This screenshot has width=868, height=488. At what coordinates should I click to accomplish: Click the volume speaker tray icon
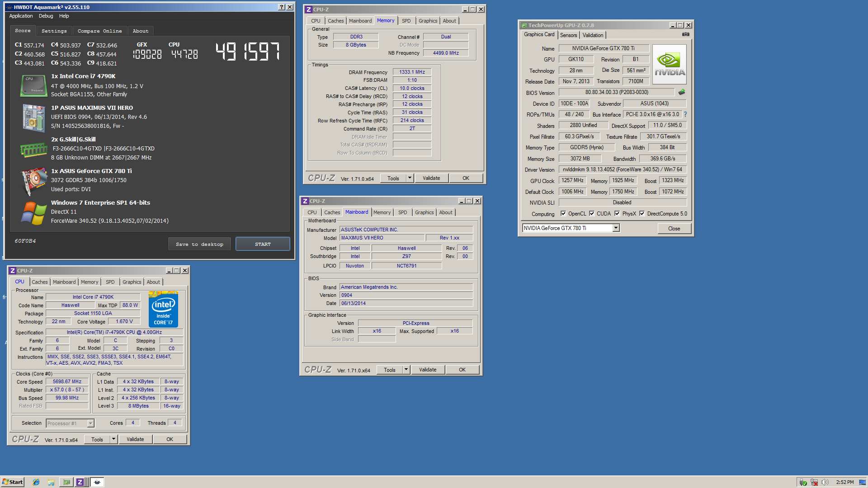click(825, 482)
